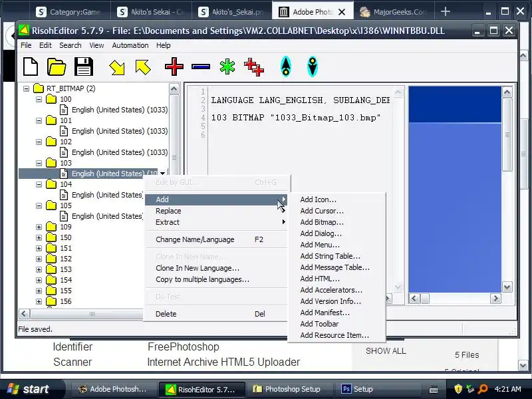
Task: Choose Replace in the context menu
Action: (x=216, y=211)
